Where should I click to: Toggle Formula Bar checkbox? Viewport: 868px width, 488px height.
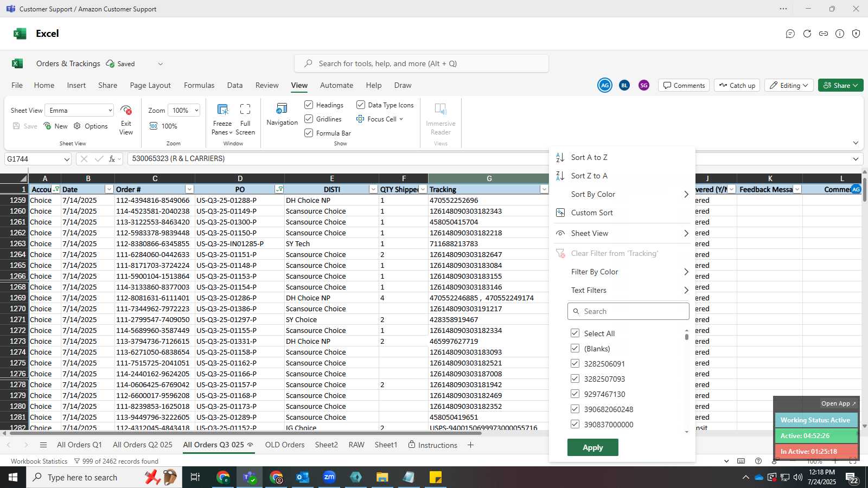point(309,133)
